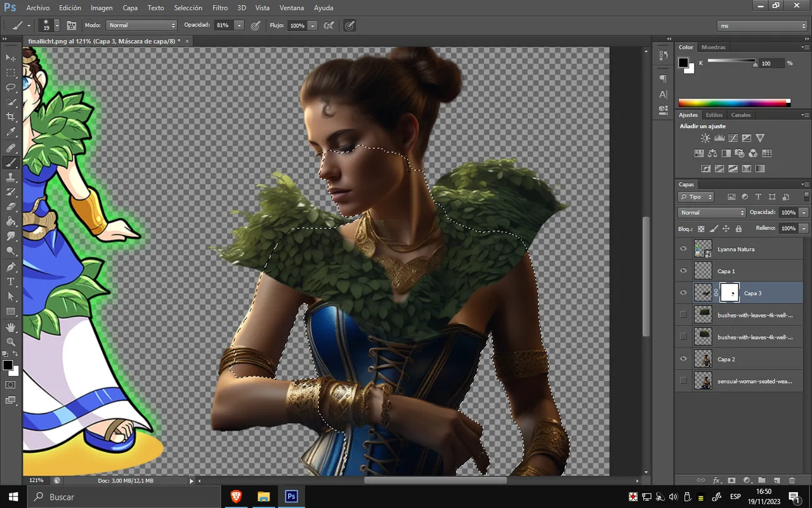Hide the Capa 2 layer
This screenshot has height=508, width=812.
click(683, 359)
